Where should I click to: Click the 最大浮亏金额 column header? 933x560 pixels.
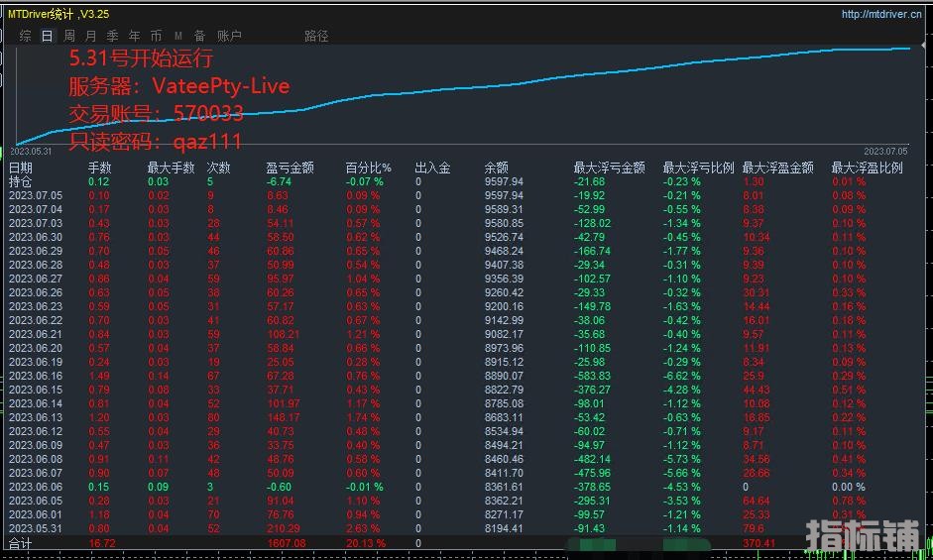tap(609, 168)
